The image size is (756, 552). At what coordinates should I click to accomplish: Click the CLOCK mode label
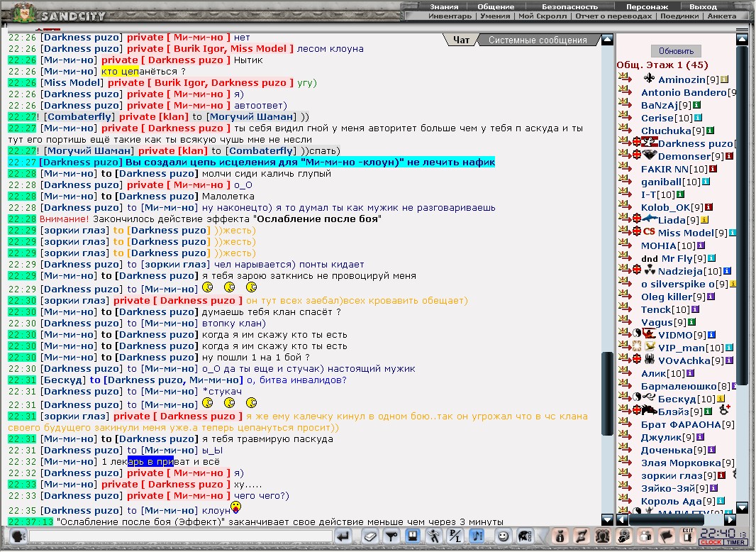[711, 542]
